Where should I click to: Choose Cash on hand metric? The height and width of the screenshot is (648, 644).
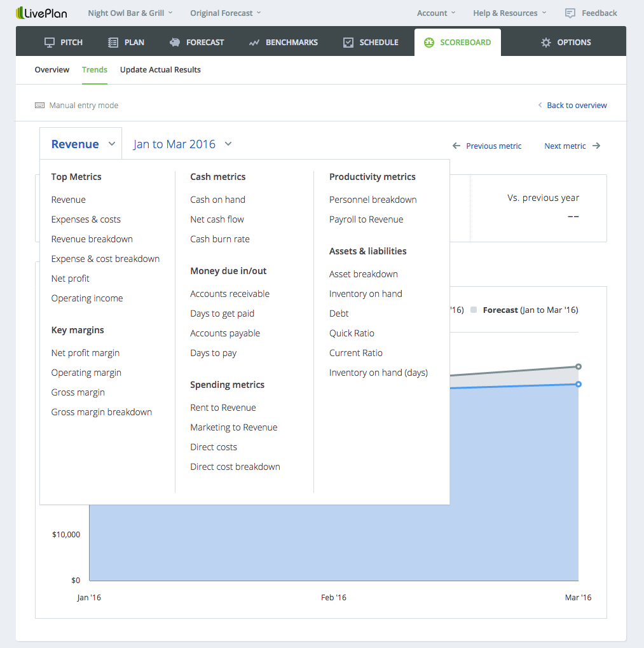217,200
